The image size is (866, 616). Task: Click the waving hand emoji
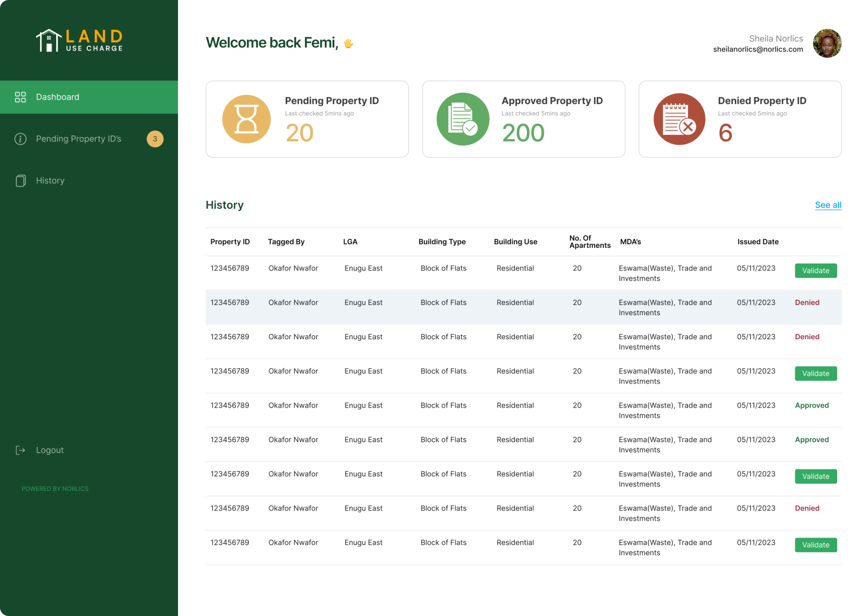coord(349,43)
